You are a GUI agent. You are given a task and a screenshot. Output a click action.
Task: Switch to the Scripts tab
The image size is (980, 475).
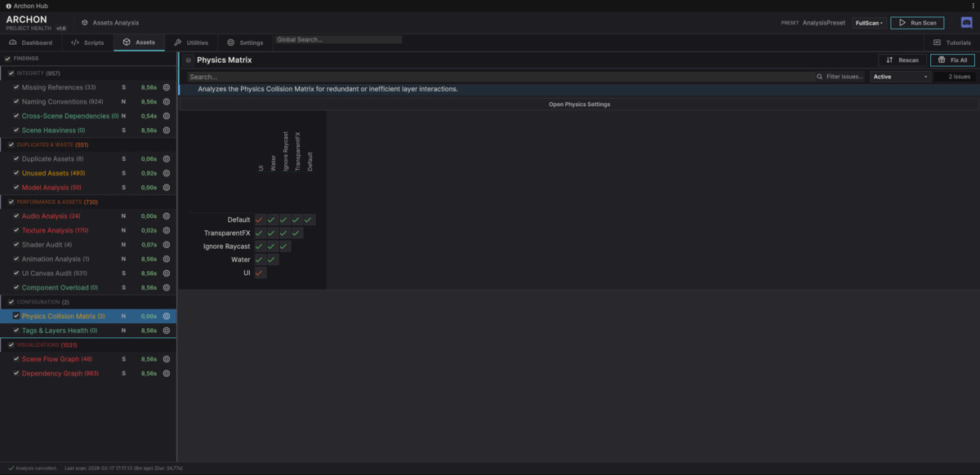tap(87, 42)
